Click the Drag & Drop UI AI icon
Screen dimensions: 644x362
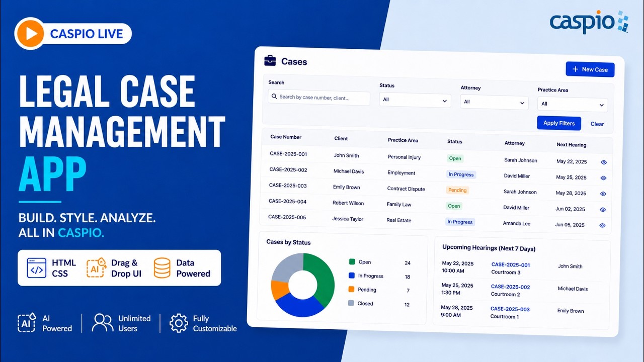pyautogui.click(x=97, y=267)
